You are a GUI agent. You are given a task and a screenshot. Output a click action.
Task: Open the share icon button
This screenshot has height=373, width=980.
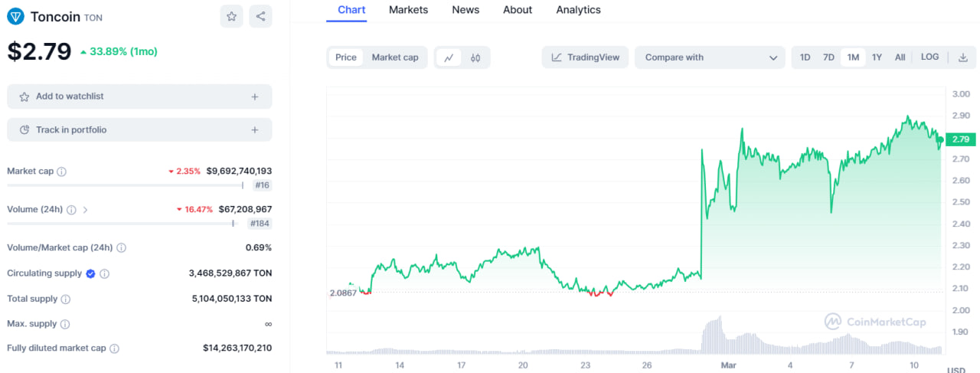(x=260, y=16)
